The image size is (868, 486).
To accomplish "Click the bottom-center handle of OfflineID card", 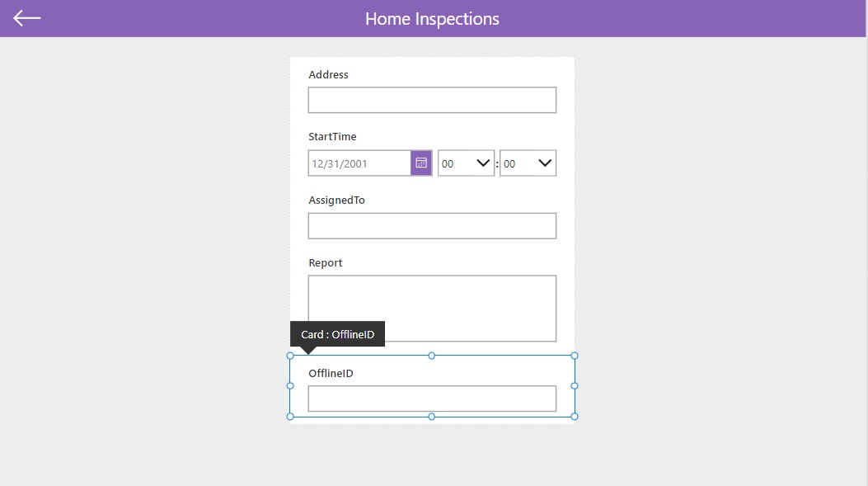I will click(x=432, y=417).
